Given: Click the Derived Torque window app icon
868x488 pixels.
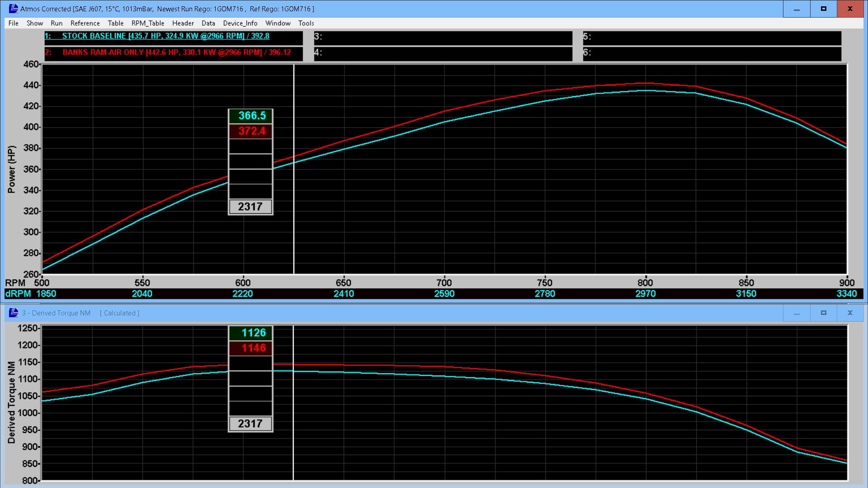Looking at the screenshot, I should coord(14,313).
